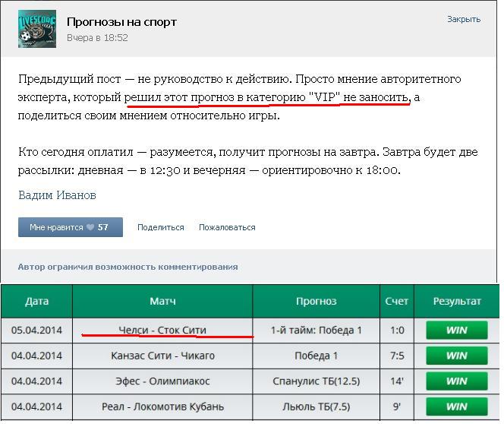Like the post with 'Мне нравится' button
The image size is (504, 424).
click(71, 227)
